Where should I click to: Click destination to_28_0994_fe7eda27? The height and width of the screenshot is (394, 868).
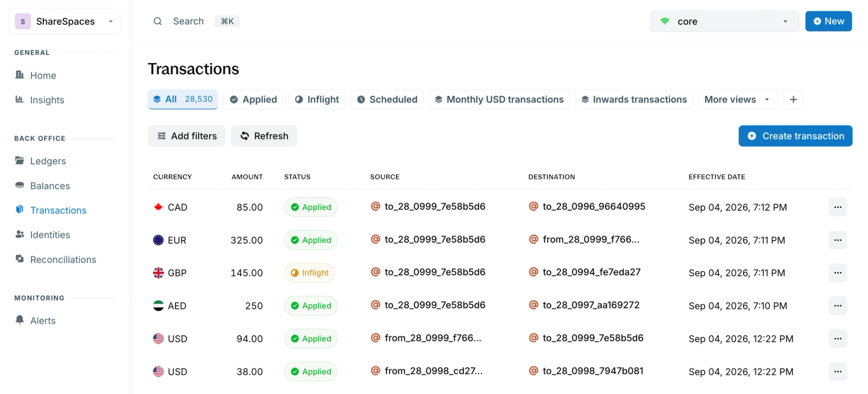[x=591, y=272]
